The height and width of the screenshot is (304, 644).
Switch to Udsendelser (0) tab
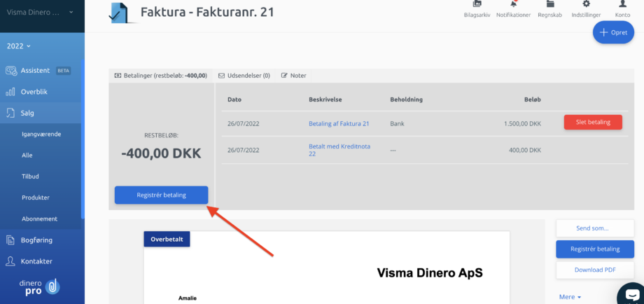244,76
